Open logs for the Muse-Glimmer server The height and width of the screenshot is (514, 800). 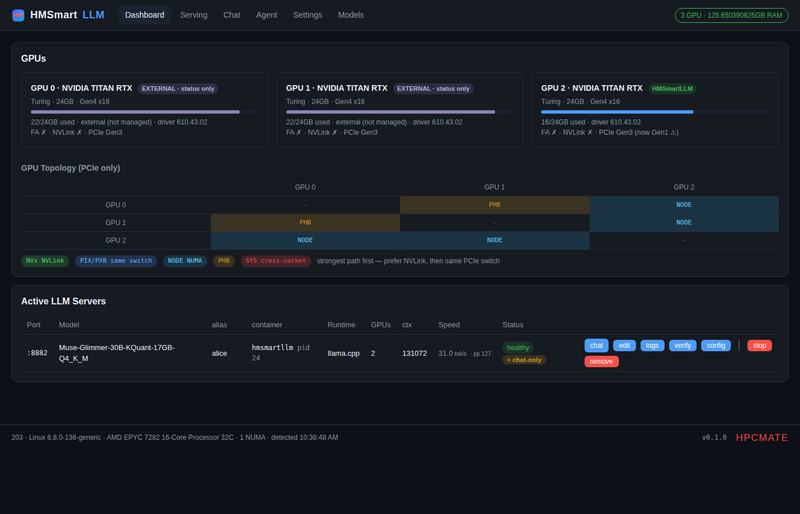(x=652, y=346)
